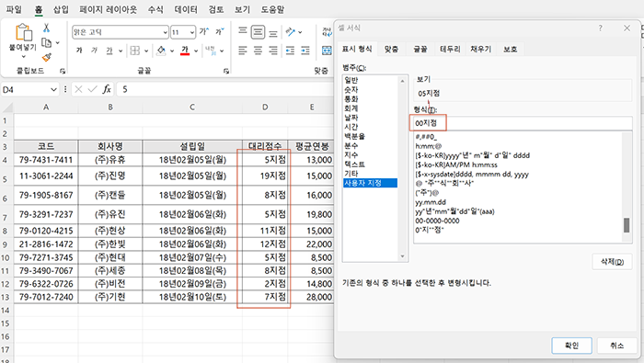Open the 파일 menu tab
Viewport: 644px width, 363px height.
point(14,9)
